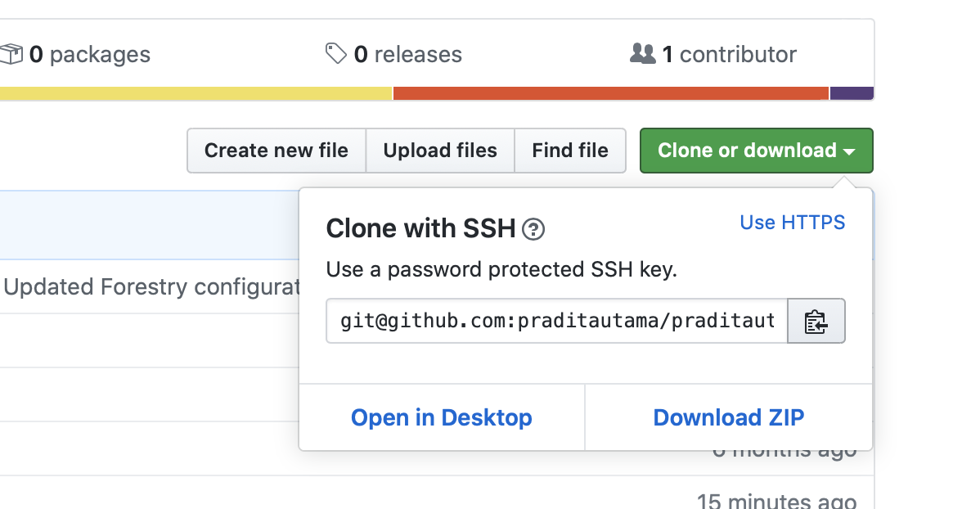Open the Upload files page
980x509 pixels.
(440, 151)
